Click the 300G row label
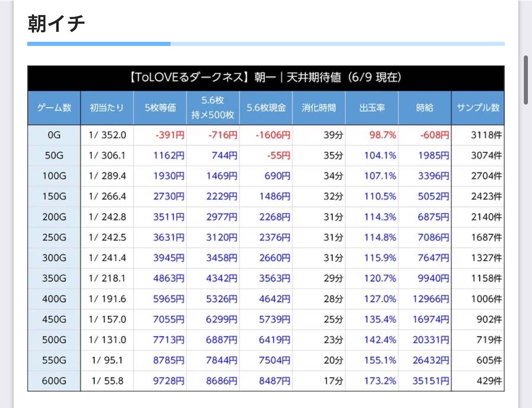The image size is (532, 408). pos(54,258)
